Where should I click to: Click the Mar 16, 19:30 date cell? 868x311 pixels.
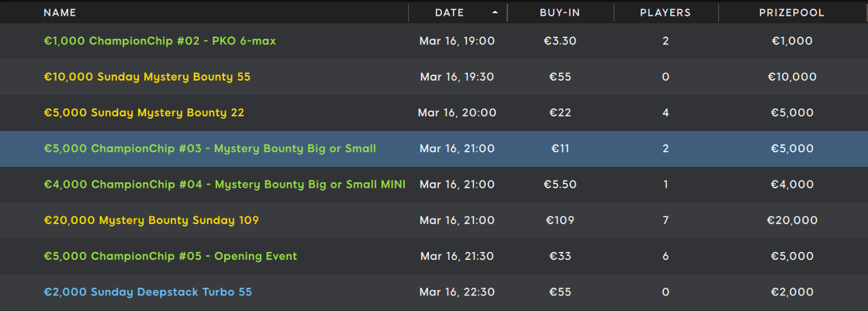point(457,77)
